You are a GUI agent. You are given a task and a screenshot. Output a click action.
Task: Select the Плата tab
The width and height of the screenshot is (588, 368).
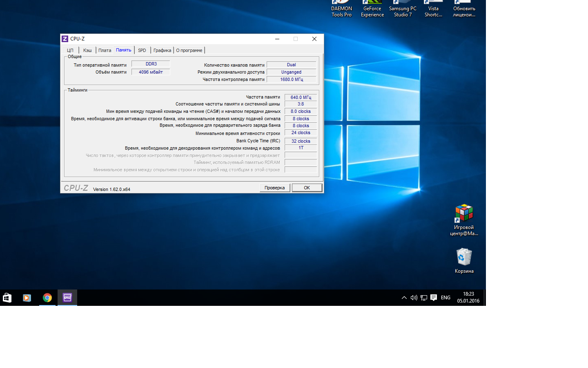[105, 50]
